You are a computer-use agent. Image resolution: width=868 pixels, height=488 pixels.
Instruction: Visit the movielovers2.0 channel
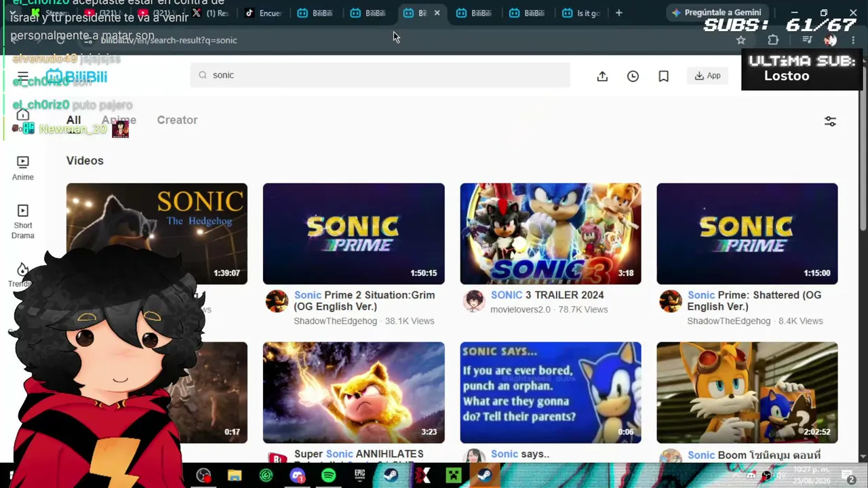point(521,310)
